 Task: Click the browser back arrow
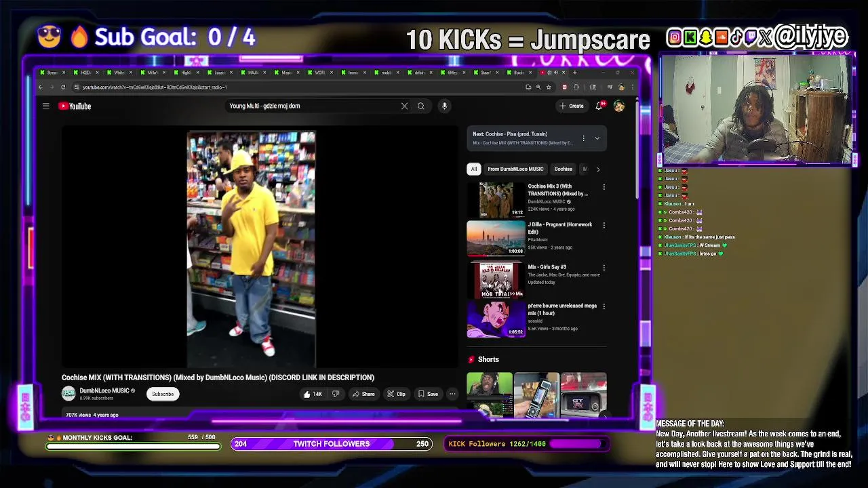[41, 87]
